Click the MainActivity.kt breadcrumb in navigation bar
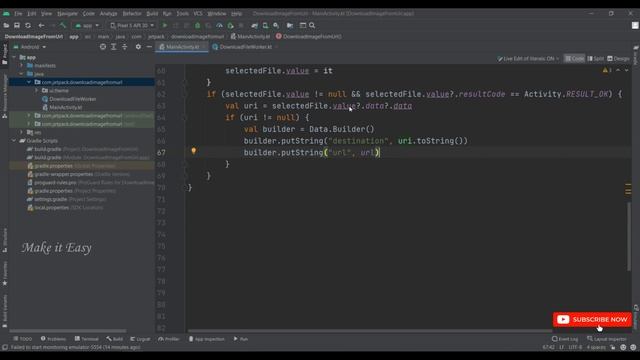Image resolution: width=640 pixels, height=360 pixels. pos(250,36)
